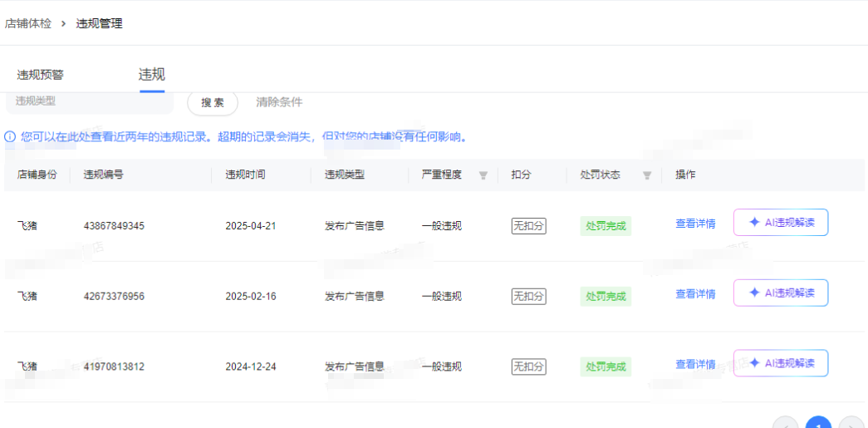868x428 pixels.
Task: Select the 违规 tab
Action: (x=151, y=75)
